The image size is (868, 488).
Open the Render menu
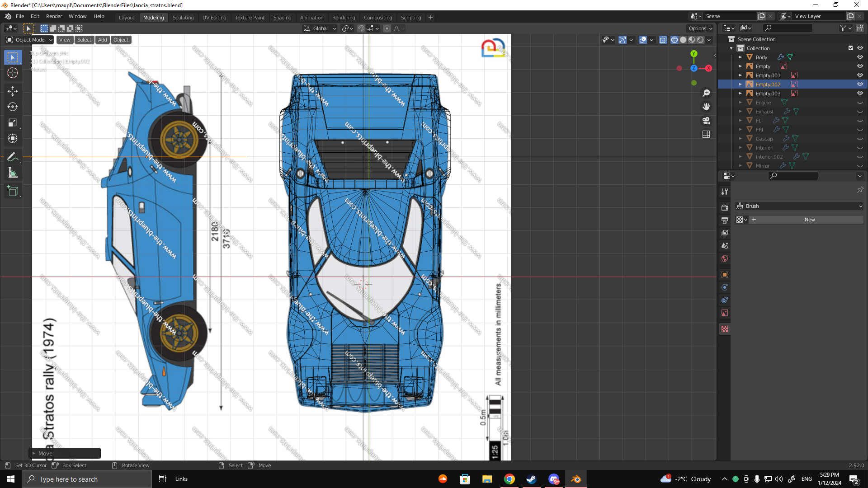coord(54,16)
